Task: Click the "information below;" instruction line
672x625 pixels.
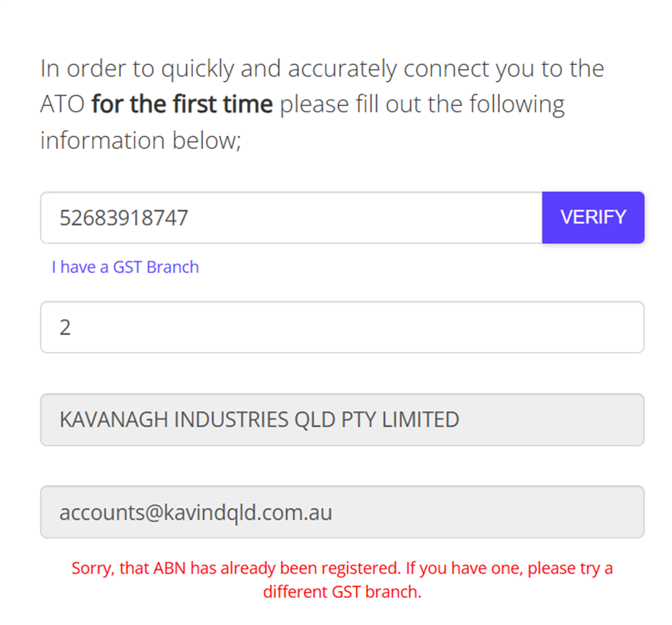Action: [140, 139]
